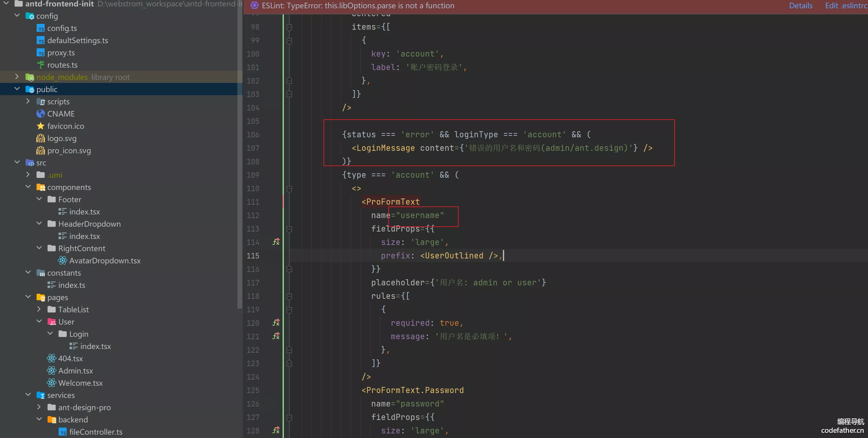The image size is (868, 438).
Task: Click the Welcome.tsx React icon
Action: [x=52, y=383]
